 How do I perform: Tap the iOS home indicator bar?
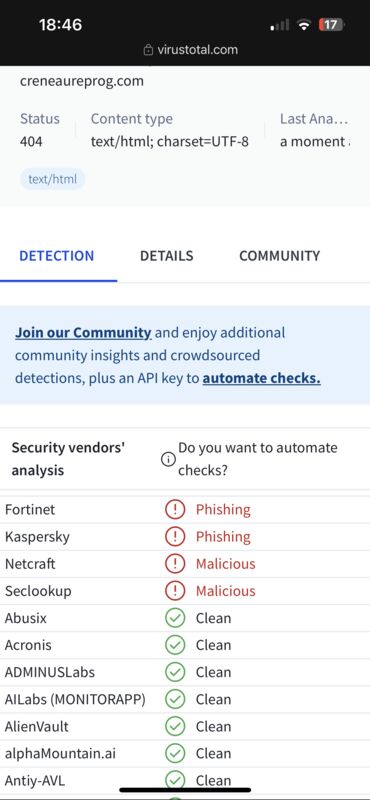(x=185, y=790)
